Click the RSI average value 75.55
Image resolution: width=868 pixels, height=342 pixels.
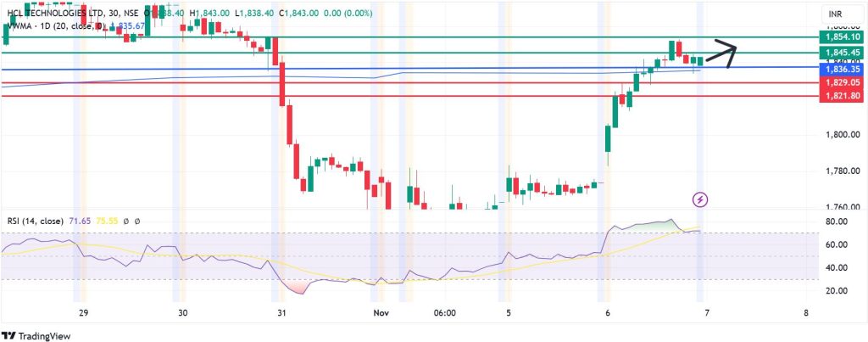click(x=107, y=221)
